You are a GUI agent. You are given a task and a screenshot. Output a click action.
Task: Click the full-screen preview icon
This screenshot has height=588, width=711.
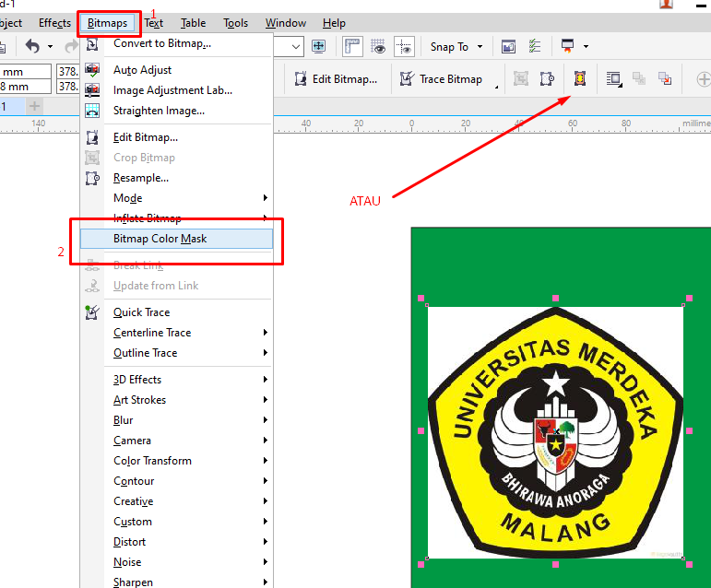click(319, 46)
